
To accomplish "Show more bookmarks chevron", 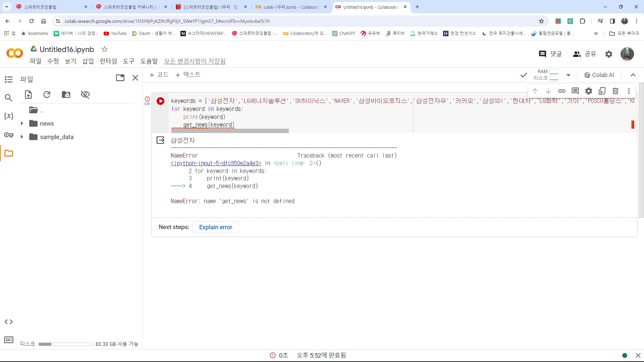I will pyautogui.click(x=596, y=33).
